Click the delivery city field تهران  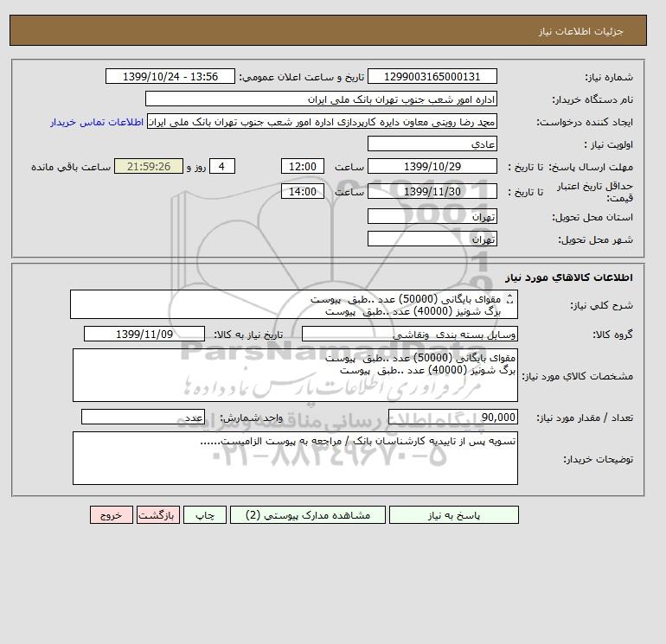pyautogui.click(x=432, y=239)
